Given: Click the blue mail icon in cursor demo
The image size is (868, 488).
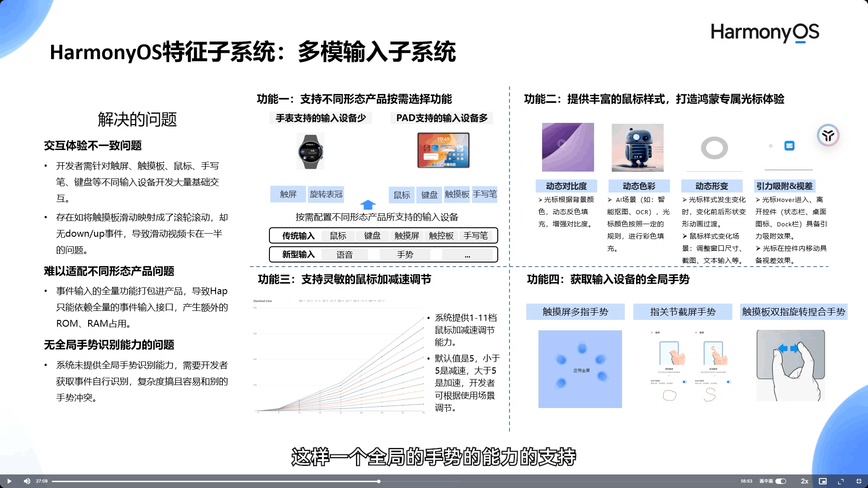Looking at the screenshot, I should point(789,145).
